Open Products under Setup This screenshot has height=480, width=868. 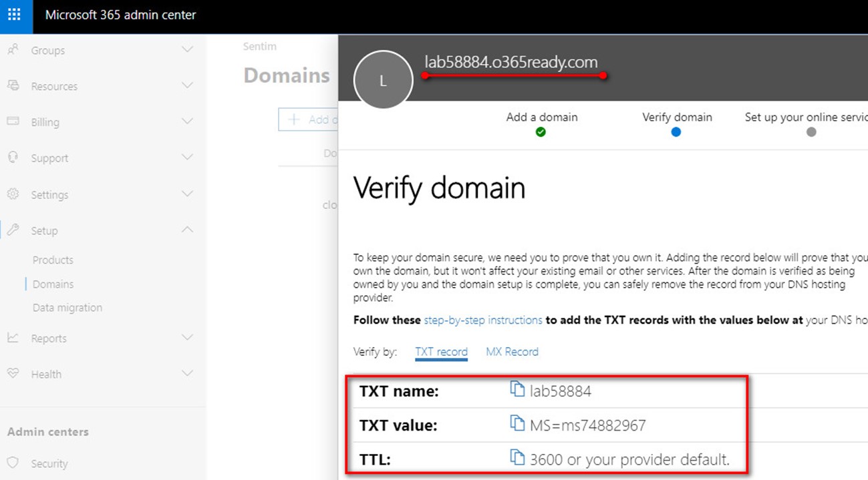(x=53, y=260)
